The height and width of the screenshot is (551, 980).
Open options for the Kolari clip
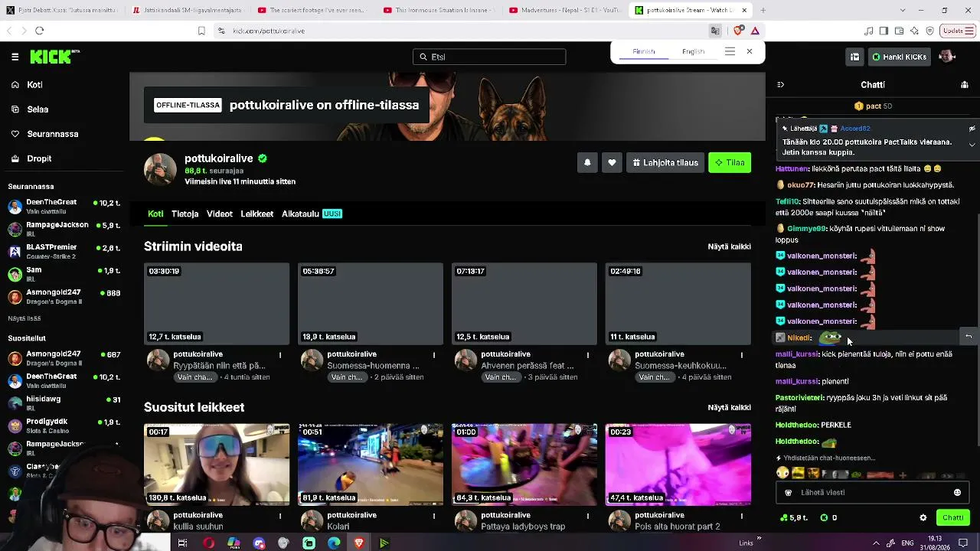coord(434,516)
